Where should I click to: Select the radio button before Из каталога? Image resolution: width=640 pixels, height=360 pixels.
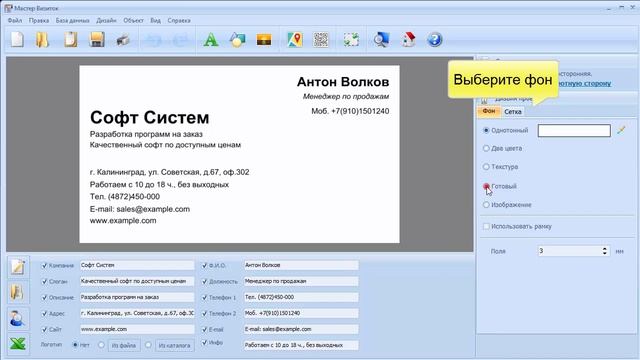point(148,345)
